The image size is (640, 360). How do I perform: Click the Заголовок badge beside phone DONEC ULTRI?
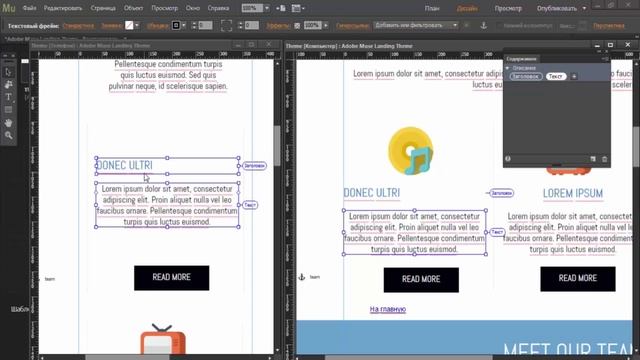tap(254, 166)
